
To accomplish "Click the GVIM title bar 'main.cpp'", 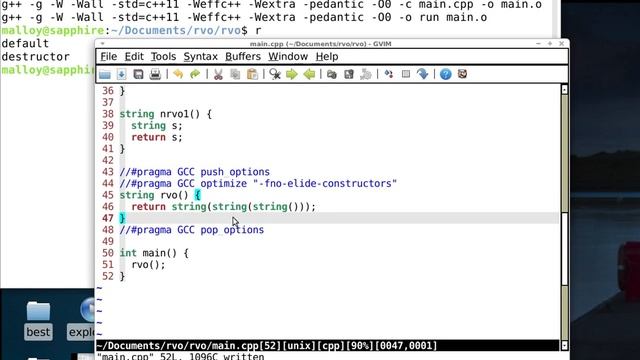I will pos(320,44).
